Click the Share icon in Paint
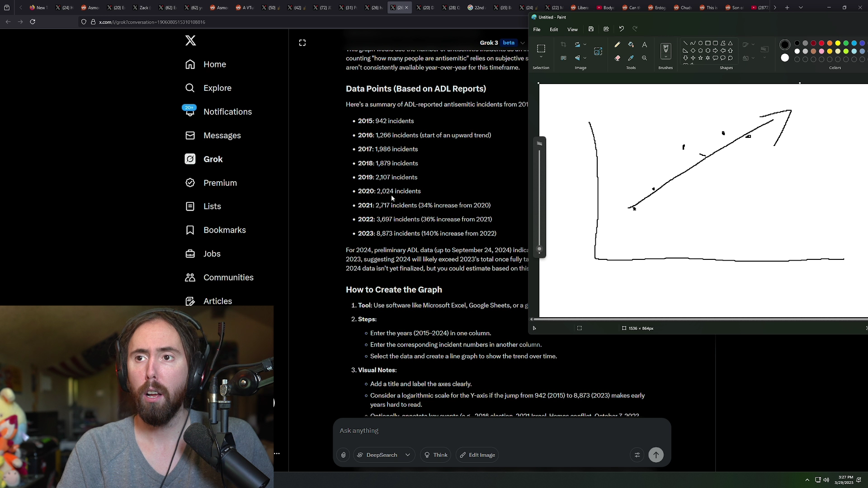This screenshot has height=488, width=868. [606, 29]
